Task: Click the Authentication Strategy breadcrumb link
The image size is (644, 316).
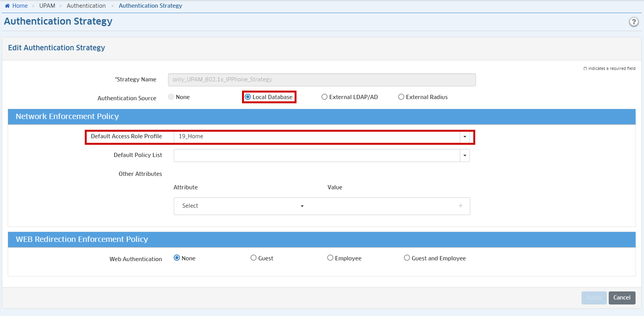Action: pyautogui.click(x=150, y=6)
